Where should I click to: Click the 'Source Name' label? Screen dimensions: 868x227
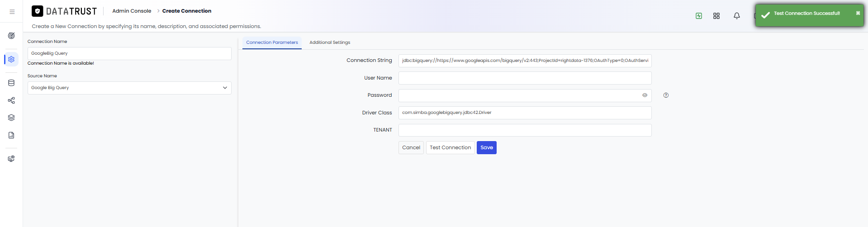point(42,76)
